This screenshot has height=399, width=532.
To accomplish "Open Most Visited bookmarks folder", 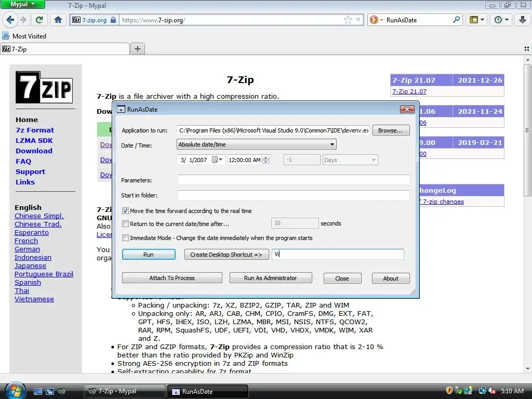I will pos(24,36).
